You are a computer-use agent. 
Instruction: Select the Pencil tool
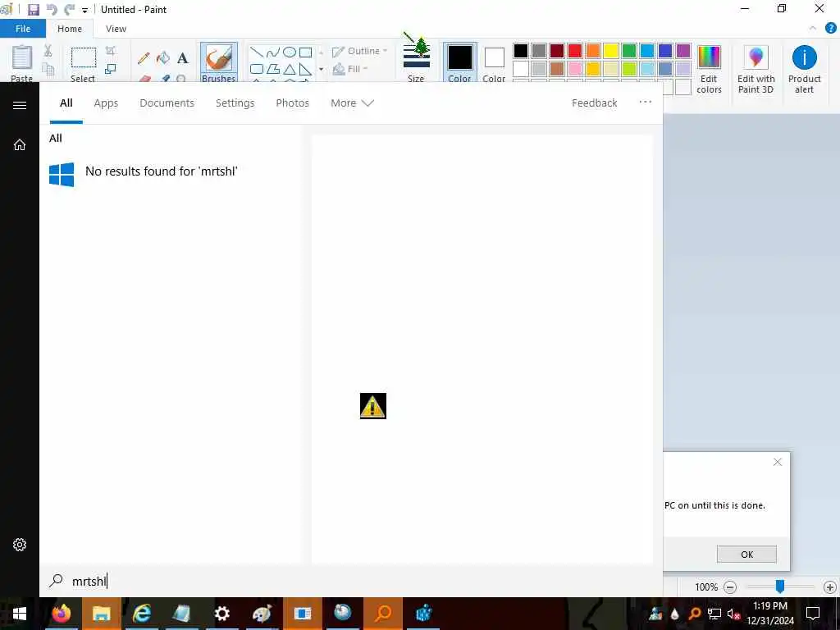(144, 58)
